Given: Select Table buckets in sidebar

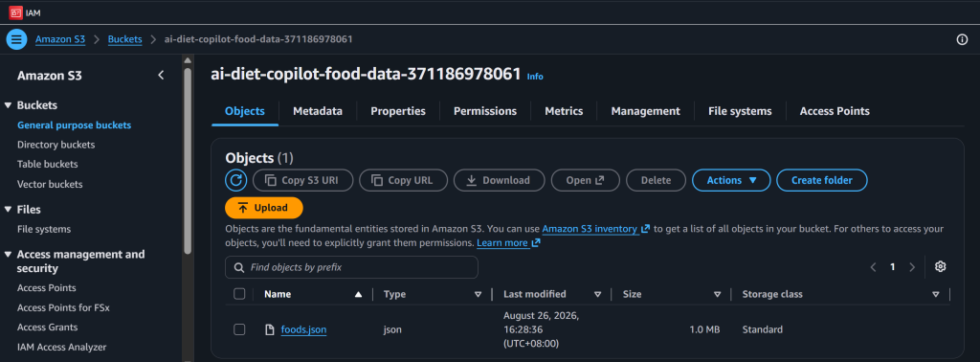Looking at the screenshot, I should coord(48,165).
